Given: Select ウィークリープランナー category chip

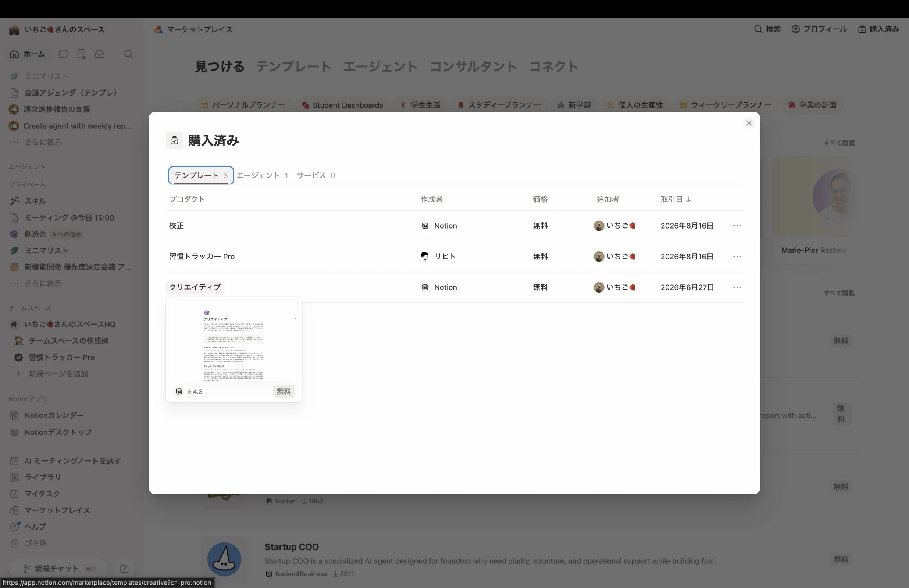Looking at the screenshot, I should pos(725,105).
